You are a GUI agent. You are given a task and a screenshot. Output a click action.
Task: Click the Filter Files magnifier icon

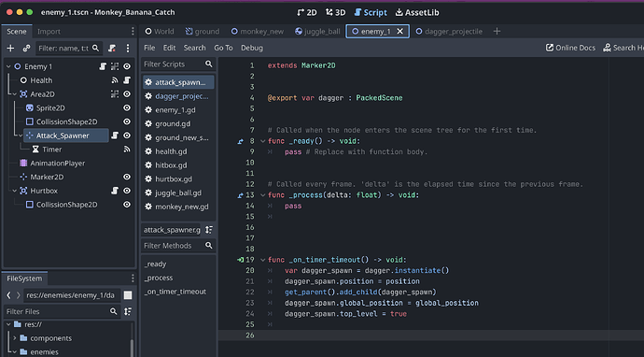[x=113, y=311]
